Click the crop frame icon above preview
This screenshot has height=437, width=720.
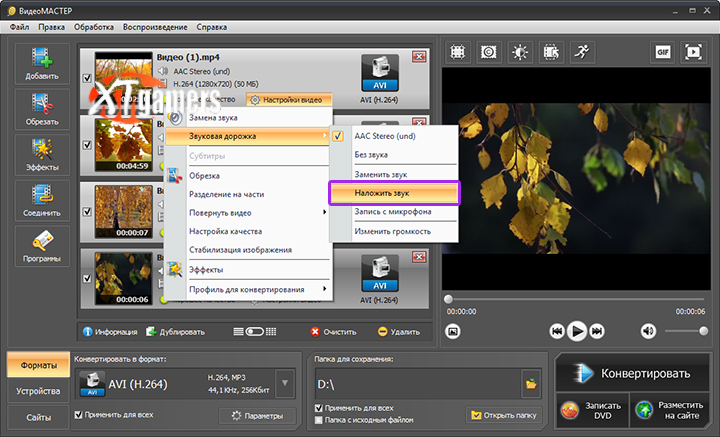click(457, 52)
